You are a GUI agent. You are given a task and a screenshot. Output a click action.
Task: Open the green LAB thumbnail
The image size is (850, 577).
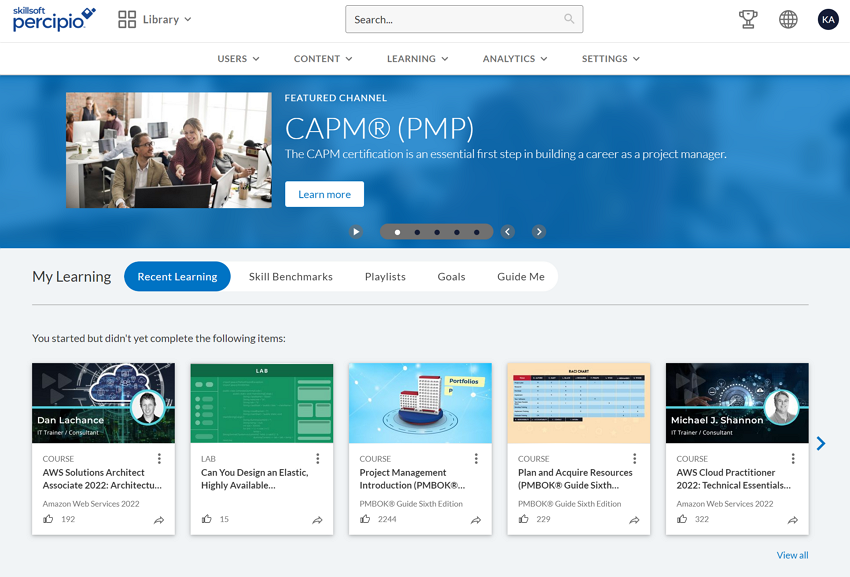[x=262, y=403]
